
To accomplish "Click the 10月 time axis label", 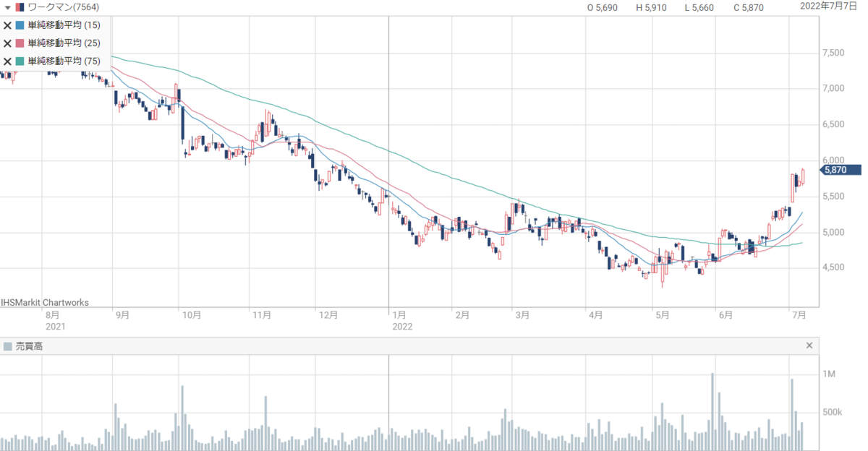I will [x=191, y=315].
